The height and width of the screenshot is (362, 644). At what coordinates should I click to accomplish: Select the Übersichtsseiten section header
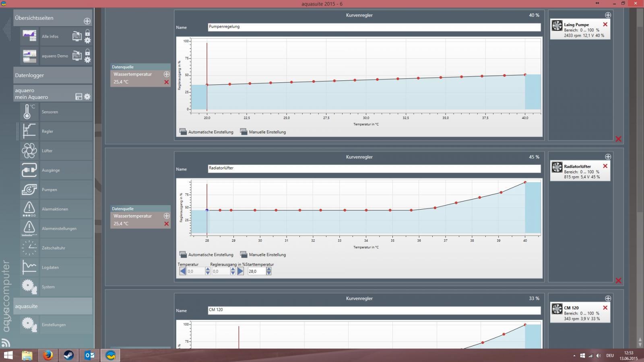[53, 18]
